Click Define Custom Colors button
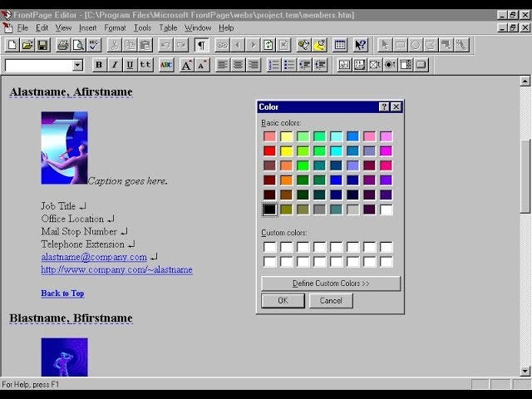 pyautogui.click(x=331, y=283)
